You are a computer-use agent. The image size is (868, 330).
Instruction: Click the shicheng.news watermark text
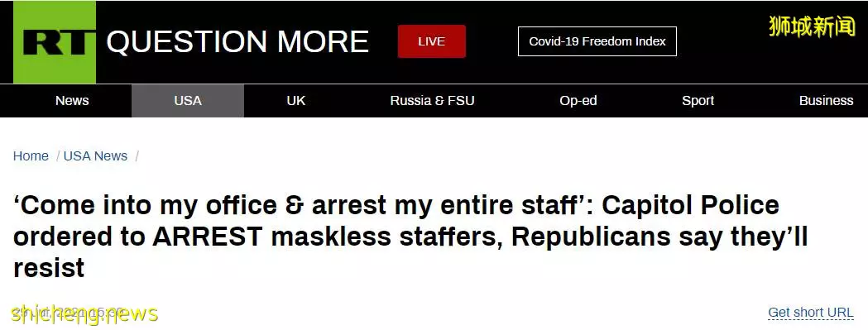pos(84,314)
